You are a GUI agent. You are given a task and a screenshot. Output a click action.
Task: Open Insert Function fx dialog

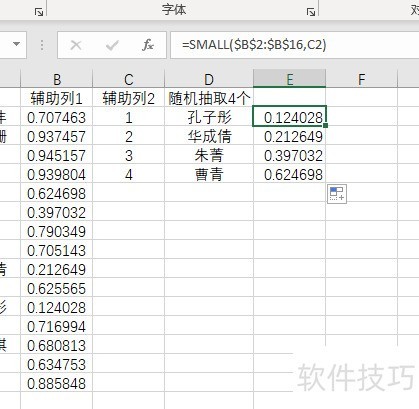148,45
